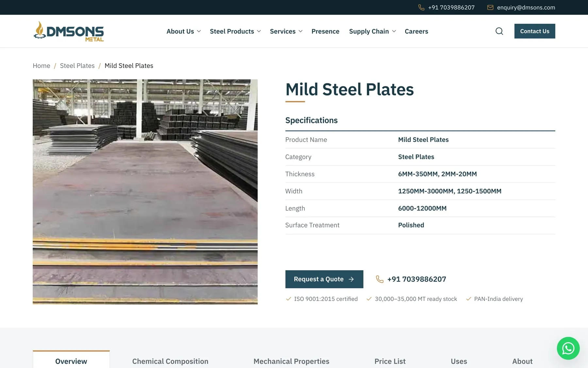
Task: Open WhatsApp chat floating button
Action: tap(568, 348)
